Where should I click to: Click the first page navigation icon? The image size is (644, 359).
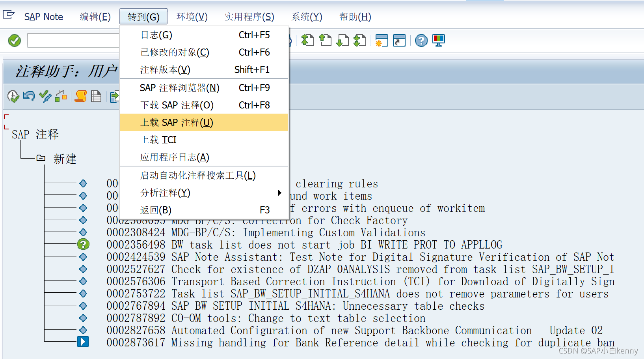[307, 40]
